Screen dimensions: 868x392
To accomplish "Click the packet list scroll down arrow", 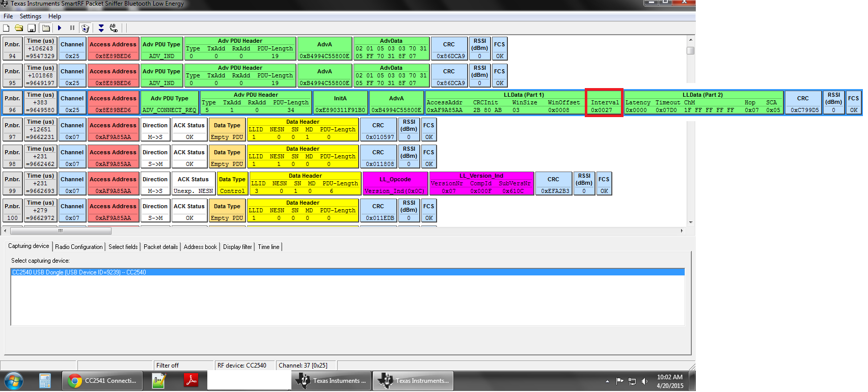I will point(691,222).
